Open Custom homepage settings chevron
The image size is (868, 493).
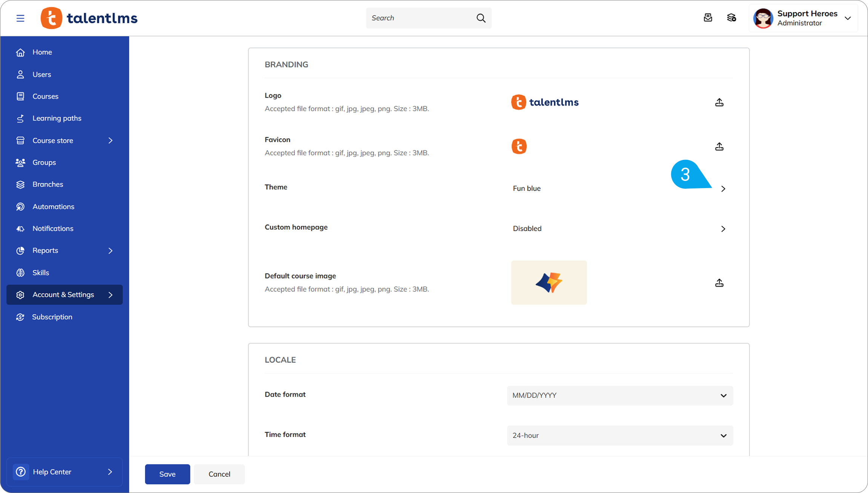pyautogui.click(x=723, y=229)
